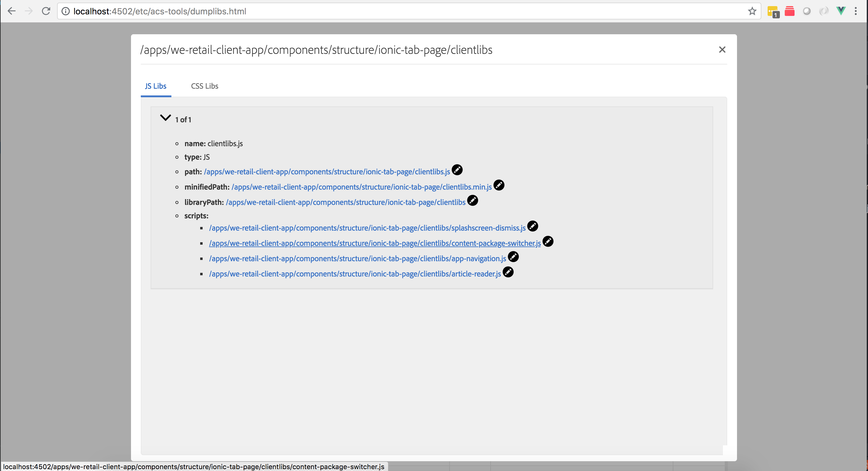Screen dimensions: 868x471
Task: Click the red extension icon in the toolbar
Action: pyautogui.click(x=789, y=11)
